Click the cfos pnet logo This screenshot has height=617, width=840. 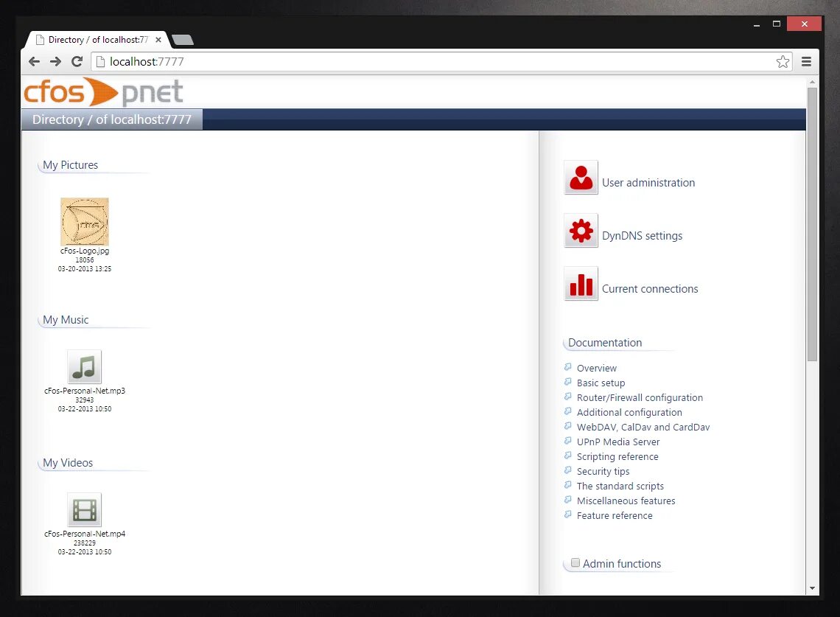pos(103,92)
